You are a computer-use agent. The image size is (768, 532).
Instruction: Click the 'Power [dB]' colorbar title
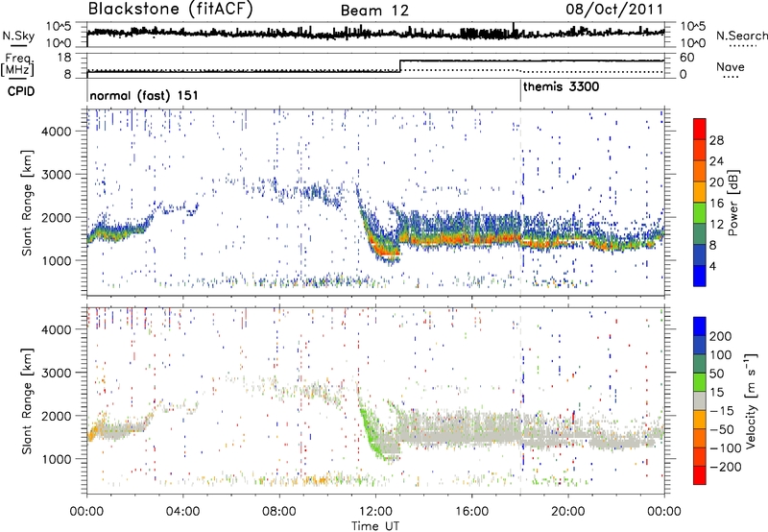coord(732,203)
